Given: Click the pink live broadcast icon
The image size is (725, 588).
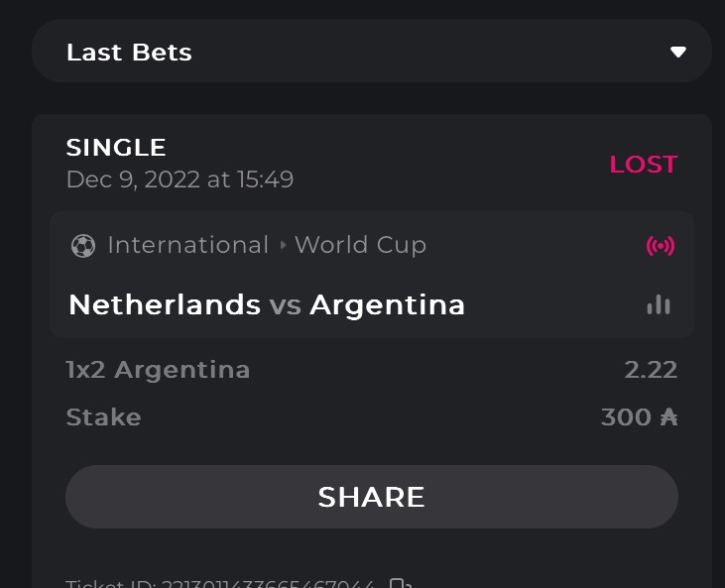Looking at the screenshot, I should (660, 245).
